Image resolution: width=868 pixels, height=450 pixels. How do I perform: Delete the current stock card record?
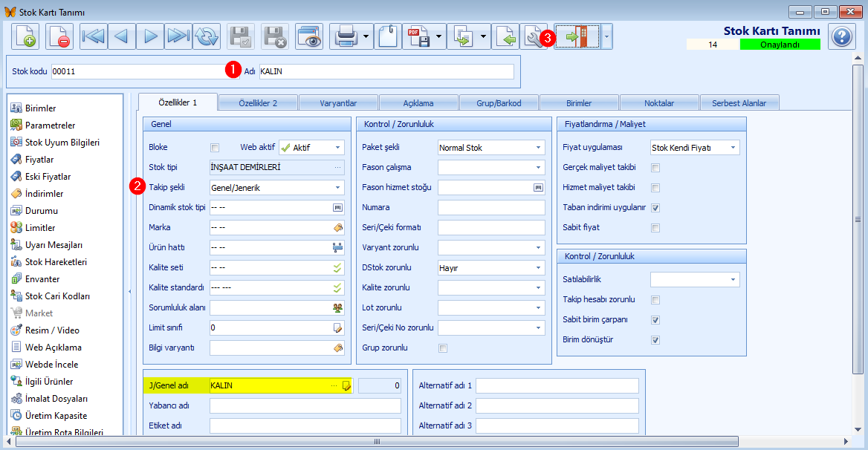[59, 36]
